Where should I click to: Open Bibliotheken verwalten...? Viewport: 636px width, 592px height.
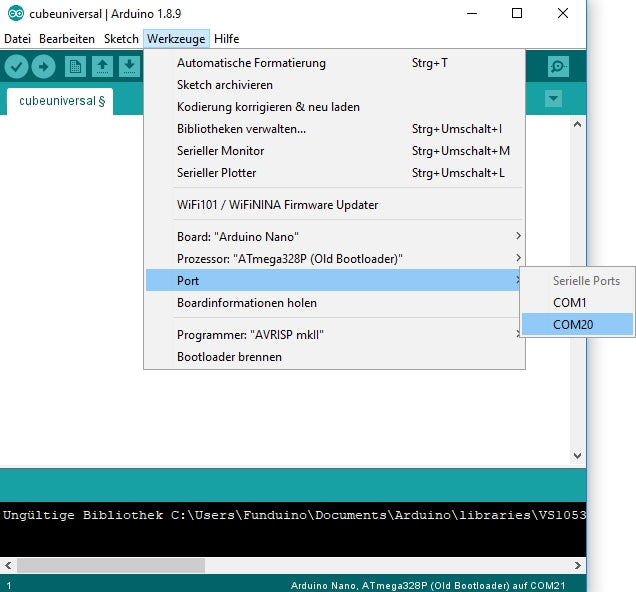pos(335,129)
